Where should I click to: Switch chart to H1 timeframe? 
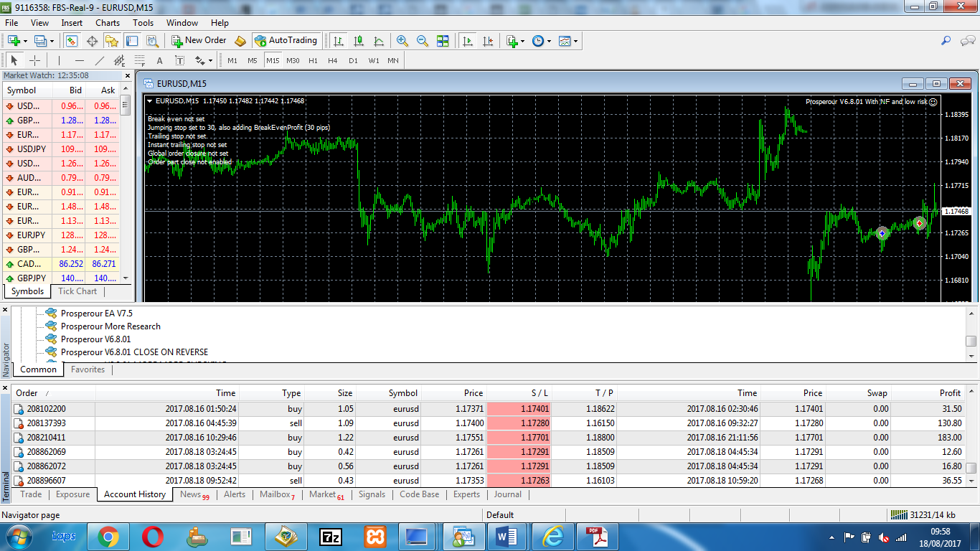(x=313, y=60)
